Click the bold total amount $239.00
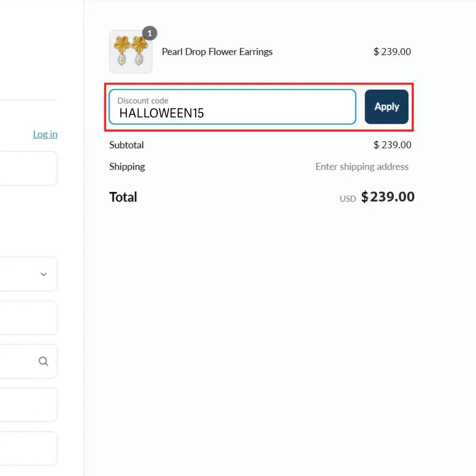Viewport: 476px width, 476px height. tap(388, 197)
